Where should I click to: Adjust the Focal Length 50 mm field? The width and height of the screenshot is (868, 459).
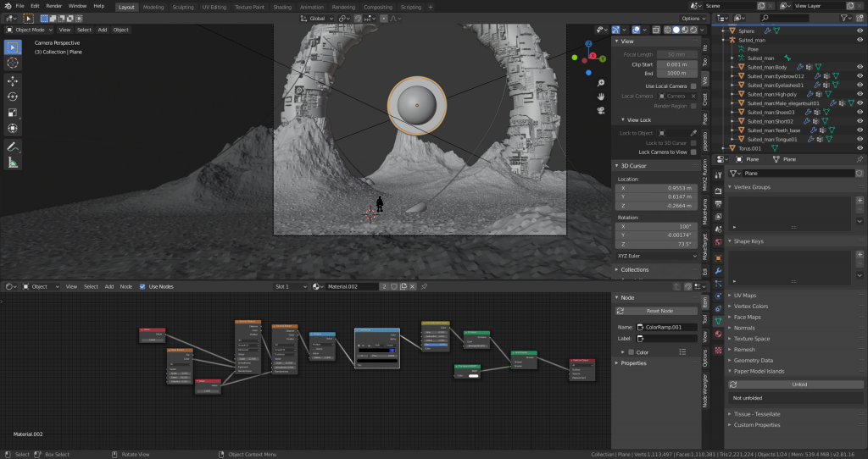click(x=677, y=55)
